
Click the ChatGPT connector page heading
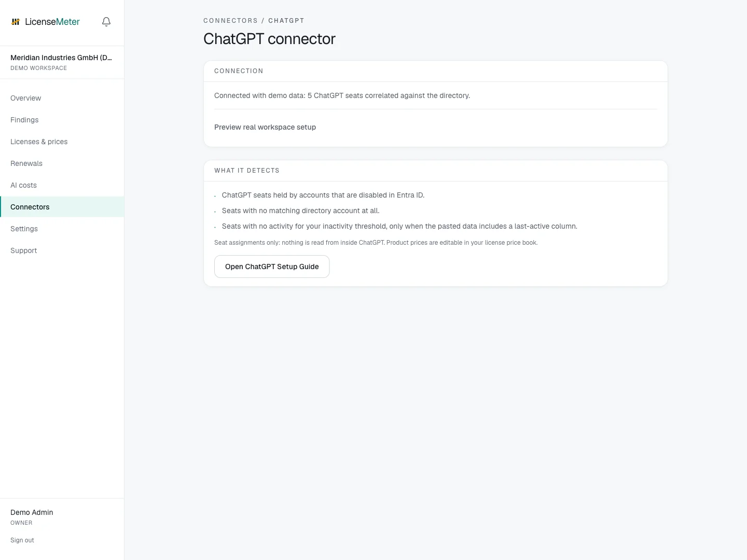[x=269, y=39]
